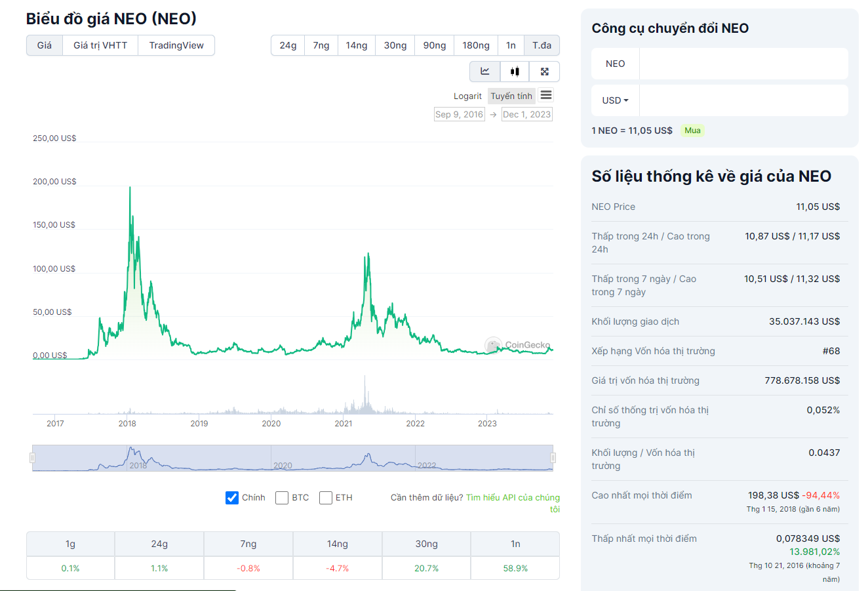Edit the Dec 1, 2023 end date

click(x=527, y=114)
